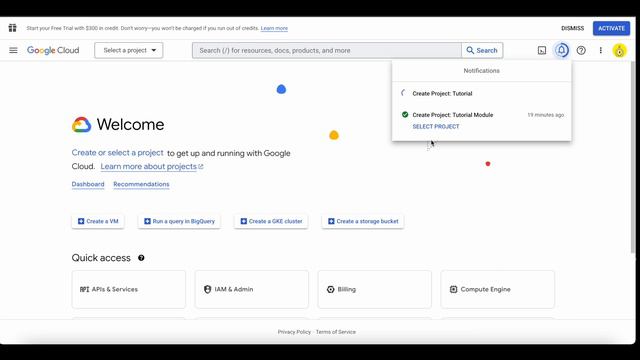640x360 pixels.
Task: Click the Activate button
Action: coord(611,28)
